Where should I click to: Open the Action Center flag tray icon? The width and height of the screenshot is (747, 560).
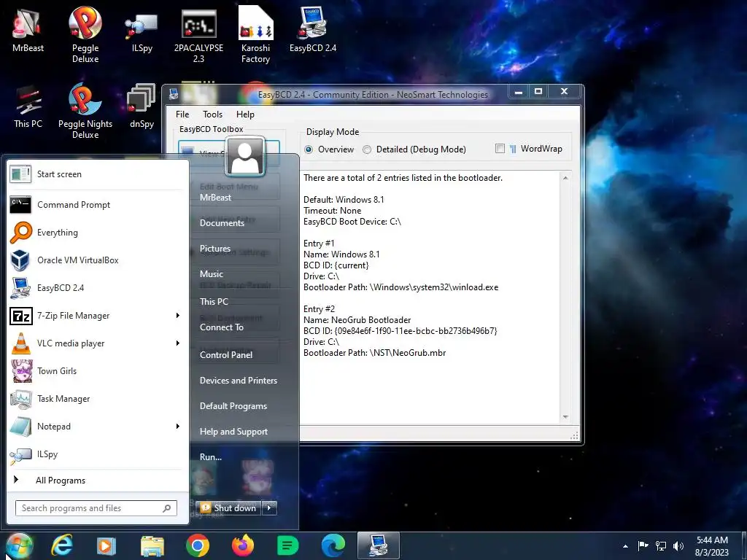point(643,546)
